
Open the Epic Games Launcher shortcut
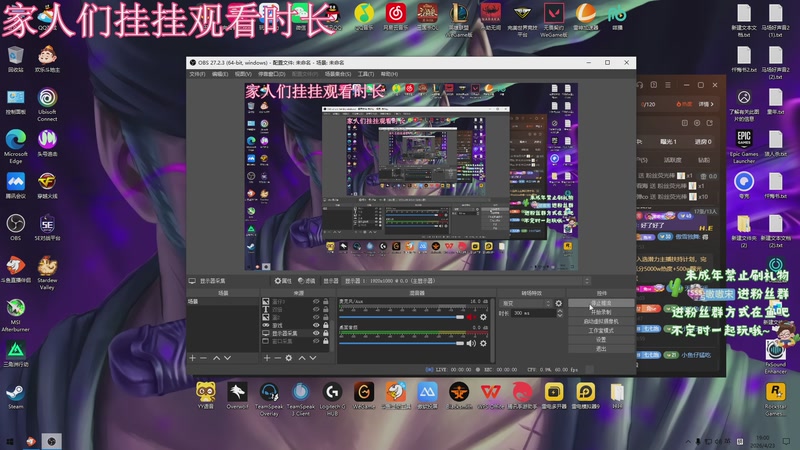(x=744, y=146)
